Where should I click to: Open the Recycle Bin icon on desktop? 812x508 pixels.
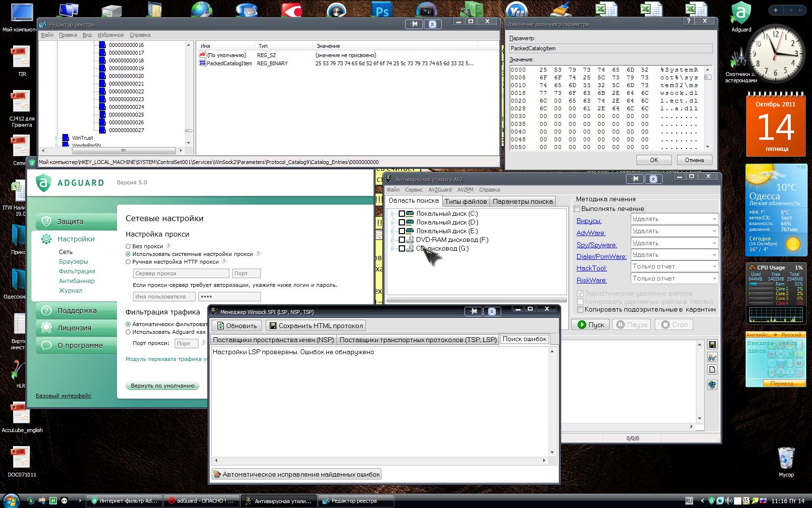coord(786,458)
